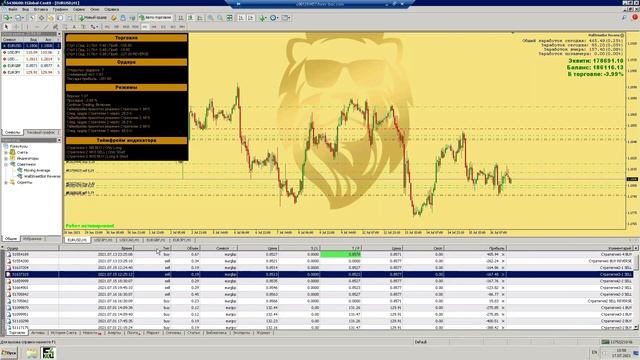Switch to USDJPY,H1 chart tab

tap(103, 240)
